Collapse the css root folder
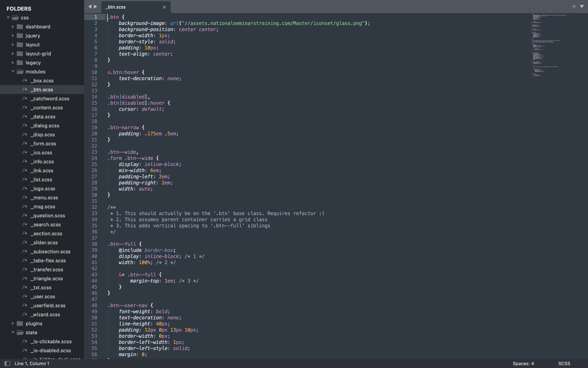The height and width of the screenshot is (368, 588). tap(8, 18)
